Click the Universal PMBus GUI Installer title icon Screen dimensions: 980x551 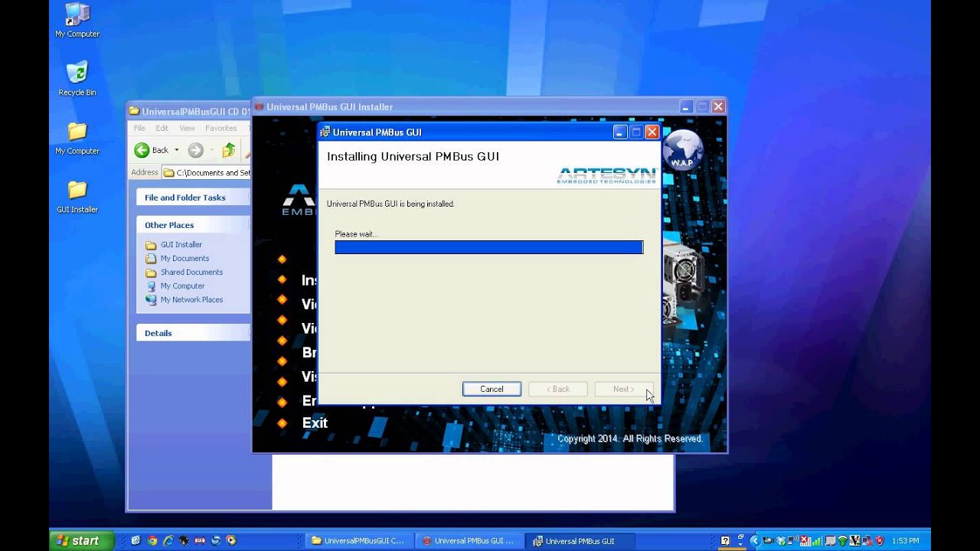259,107
